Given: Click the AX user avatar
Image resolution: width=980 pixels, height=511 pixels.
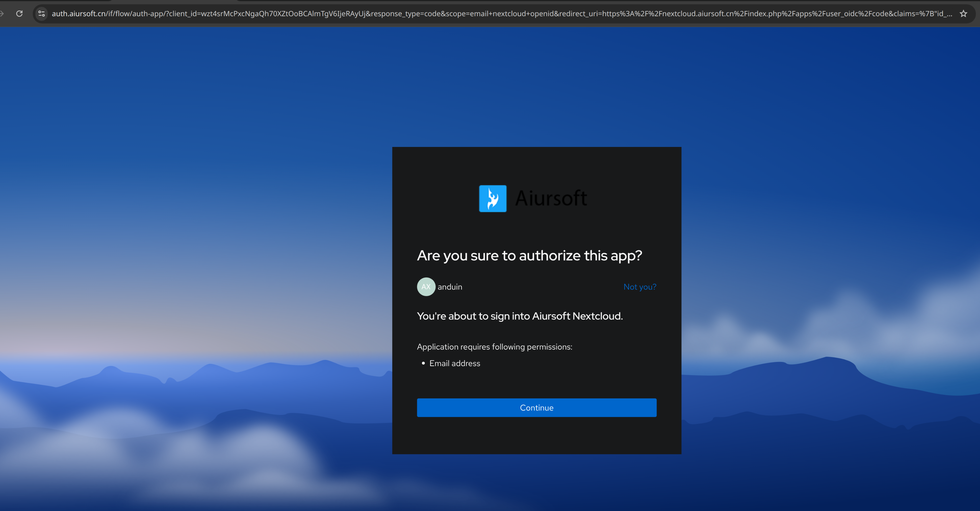Looking at the screenshot, I should click(426, 287).
